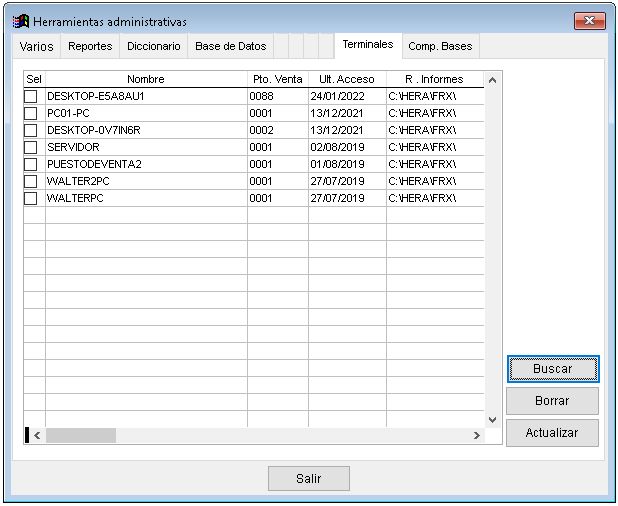Check the SERVIDOR row checkbox
The image size is (618, 506).
coord(31,147)
